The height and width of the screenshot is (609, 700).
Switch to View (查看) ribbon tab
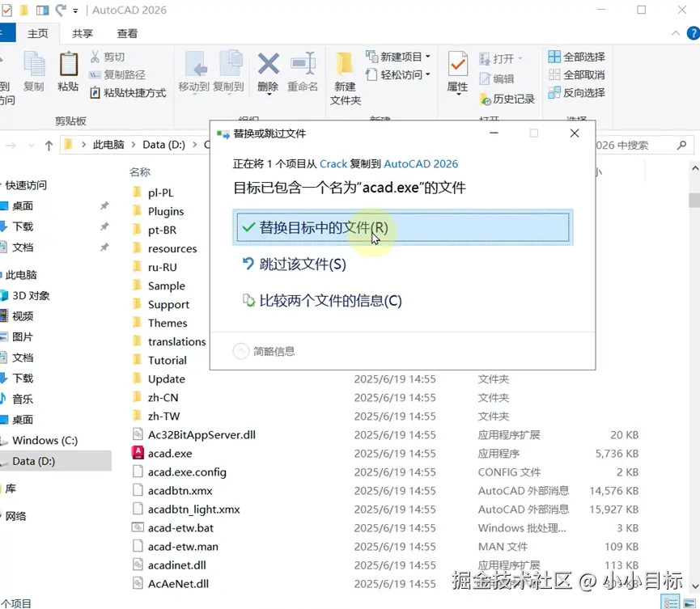(x=127, y=33)
